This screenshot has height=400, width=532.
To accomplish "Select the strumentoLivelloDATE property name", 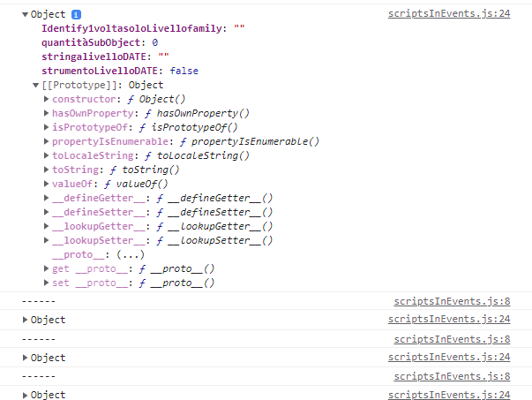I will tap(100, 71).
